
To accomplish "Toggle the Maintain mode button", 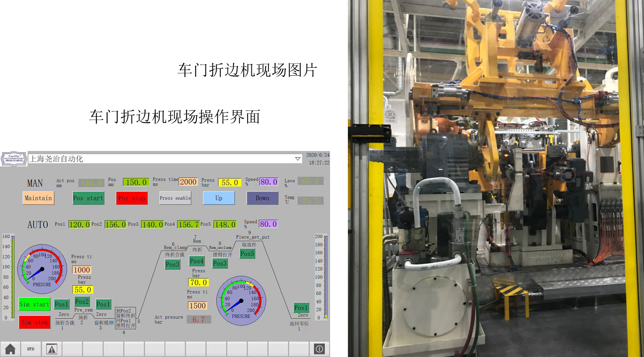I will tap(38, 198).
